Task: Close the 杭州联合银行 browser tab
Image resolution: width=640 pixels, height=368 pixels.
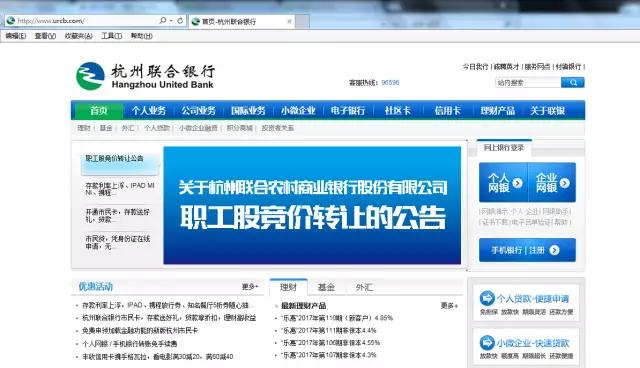Action: (x=289, y=21)
